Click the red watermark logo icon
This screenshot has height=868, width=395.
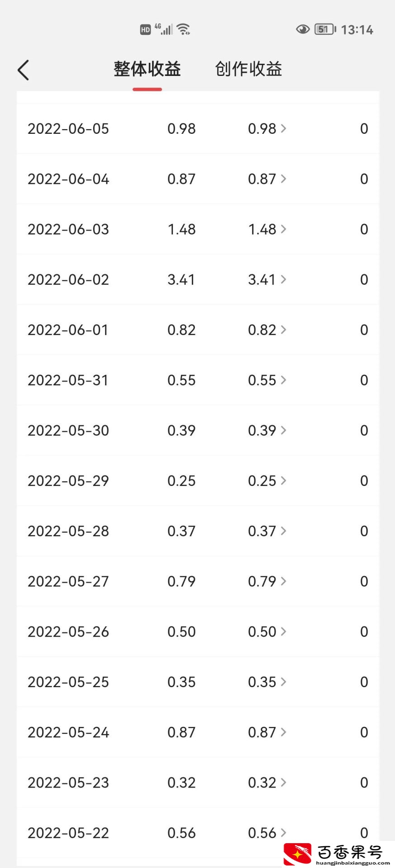[297, 854]
